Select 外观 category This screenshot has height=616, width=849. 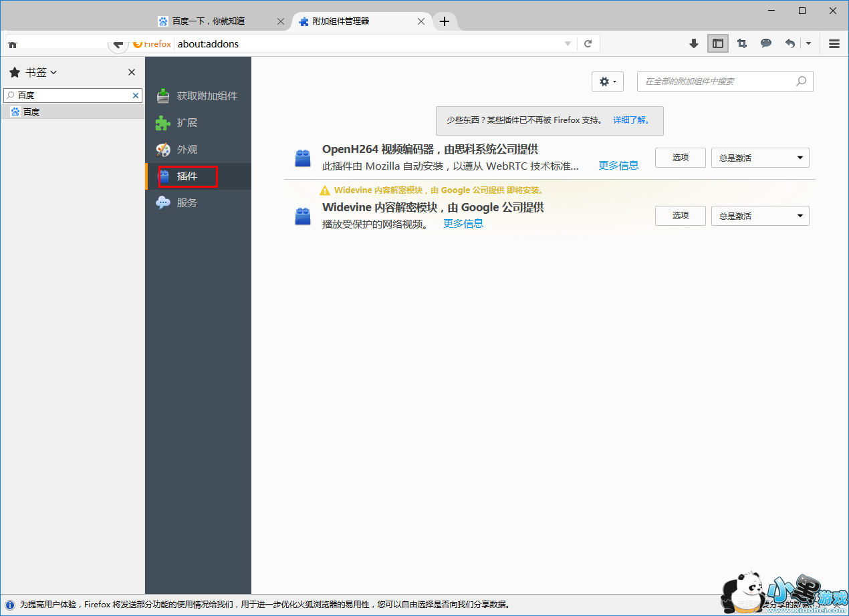[x=198, y=150]
